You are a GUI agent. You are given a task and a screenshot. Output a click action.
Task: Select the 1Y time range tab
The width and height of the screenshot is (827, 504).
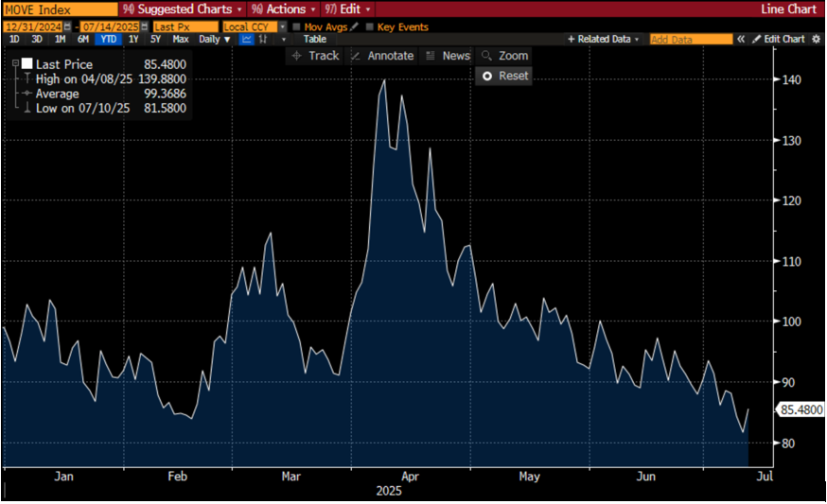click(x=133, y=39)
